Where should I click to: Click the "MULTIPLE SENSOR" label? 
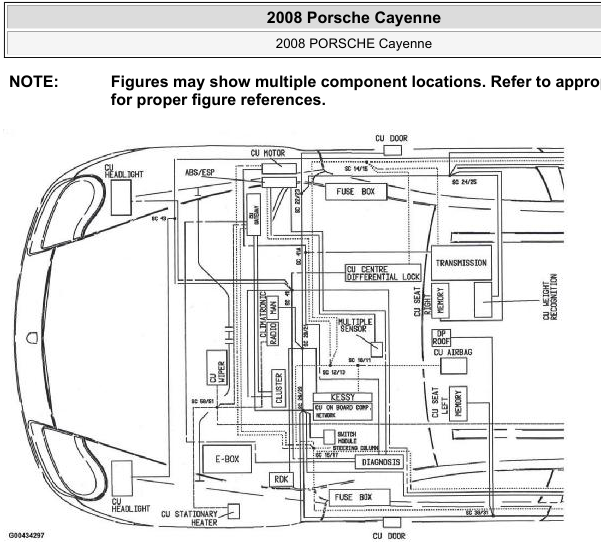pyautogui.click(x=355, y=325)
